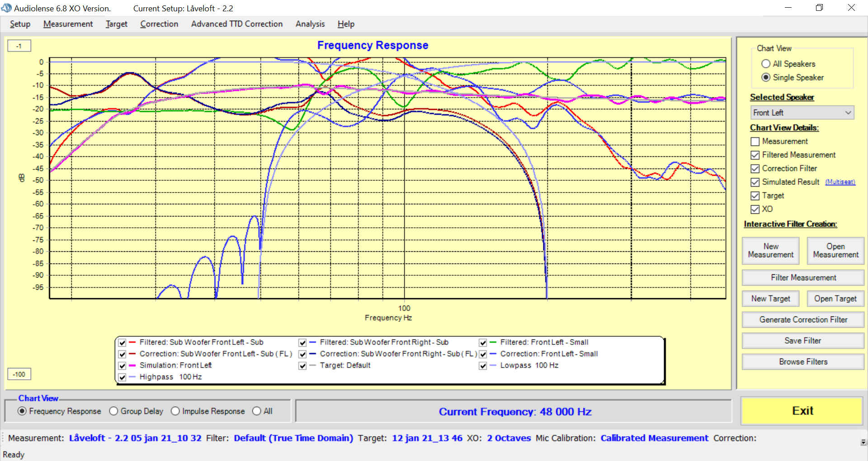Toggle legend Filtered: Sub Woofer Front Left checkbox

(x=122, y=343)
